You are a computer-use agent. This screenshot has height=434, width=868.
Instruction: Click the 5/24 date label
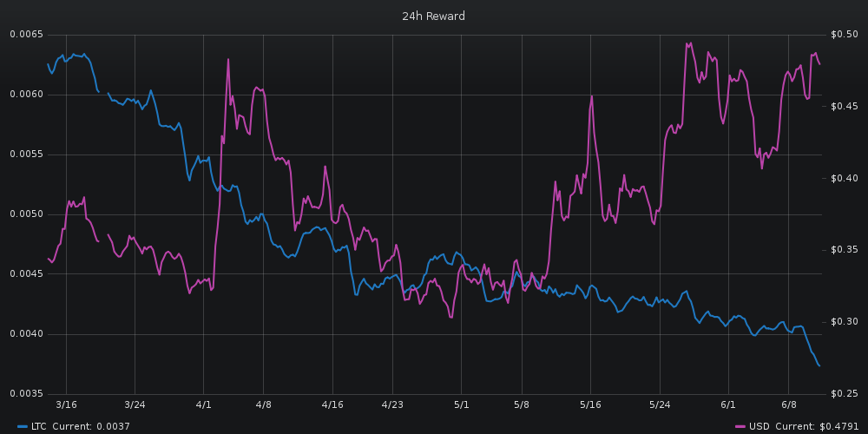(x=660, y=404)
